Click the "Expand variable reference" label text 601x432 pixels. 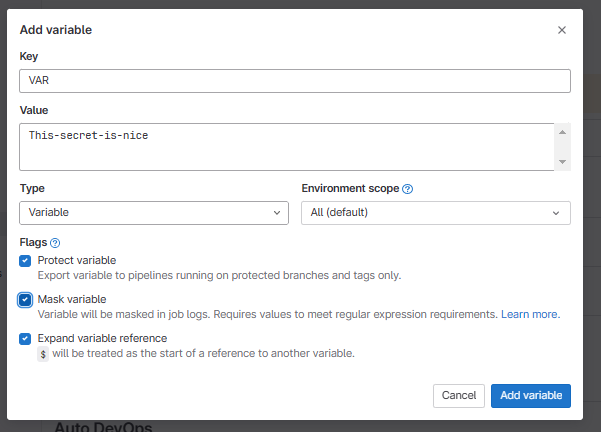click(102, 338)
